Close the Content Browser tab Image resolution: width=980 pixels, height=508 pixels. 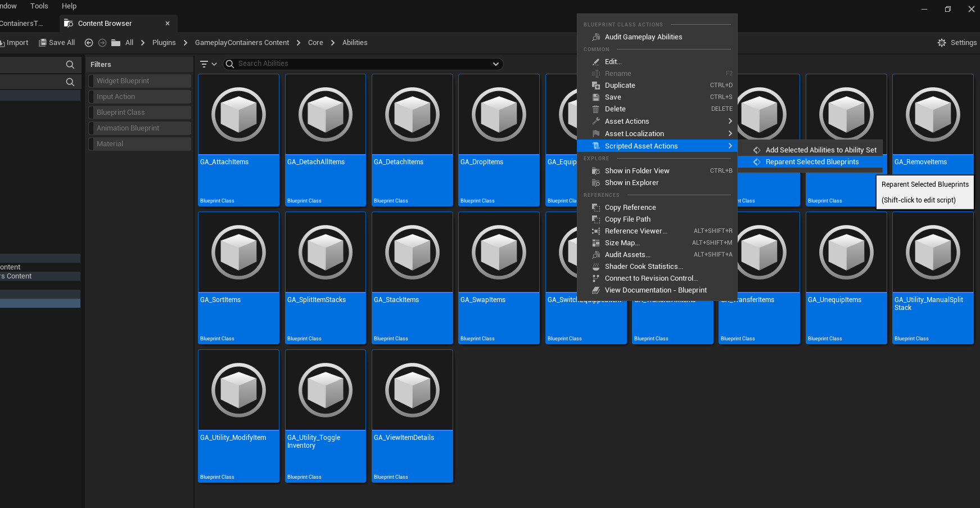click(168, 24)
